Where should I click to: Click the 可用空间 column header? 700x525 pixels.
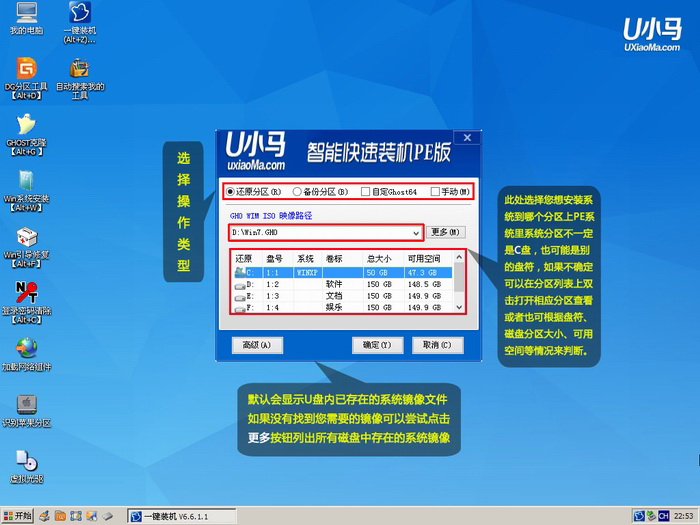coord(428,259)
